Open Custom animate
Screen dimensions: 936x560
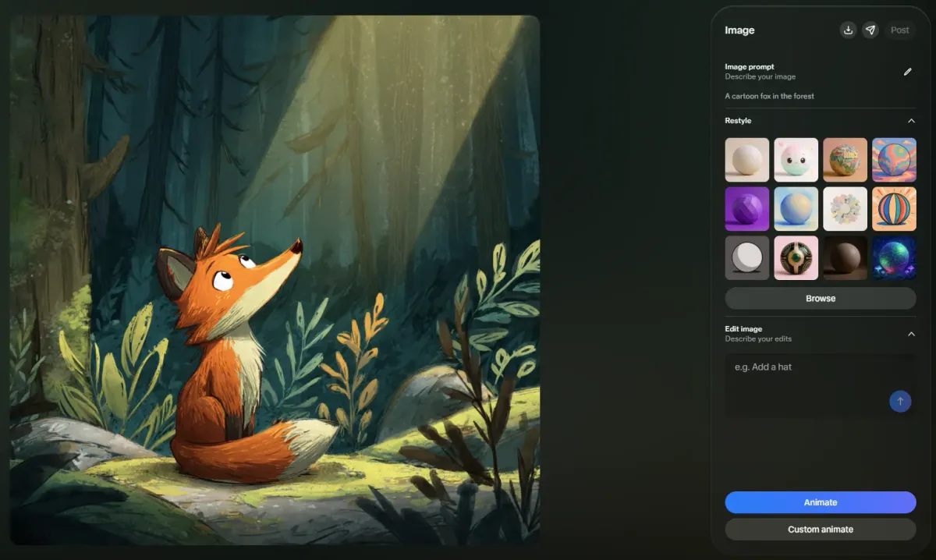pyautogui.click(x=820, y=530)
